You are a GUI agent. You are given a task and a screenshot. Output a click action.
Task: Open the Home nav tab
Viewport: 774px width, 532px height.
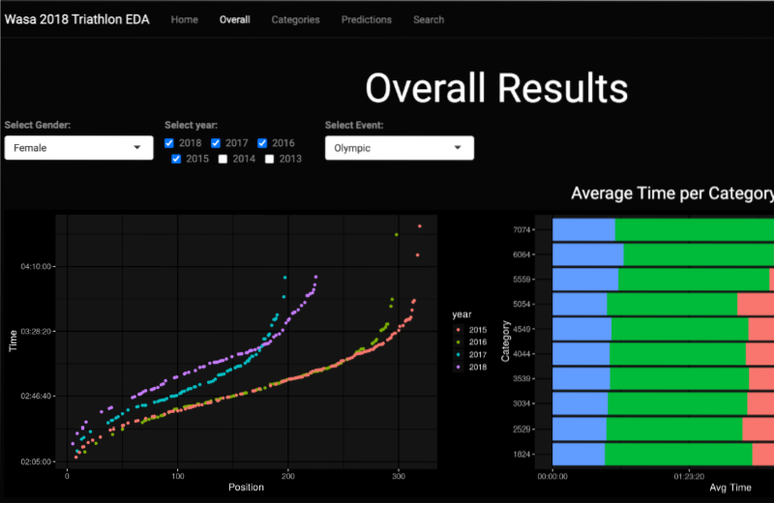(x=184, y=19)
